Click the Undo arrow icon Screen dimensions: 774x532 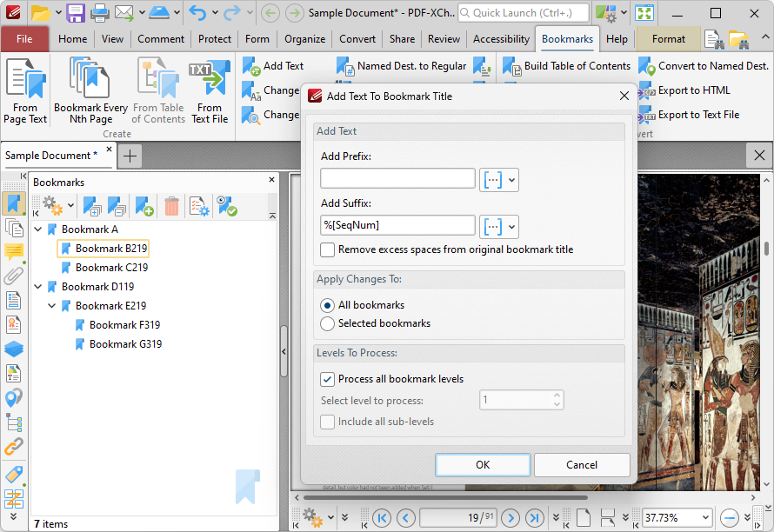pos(198,13)
